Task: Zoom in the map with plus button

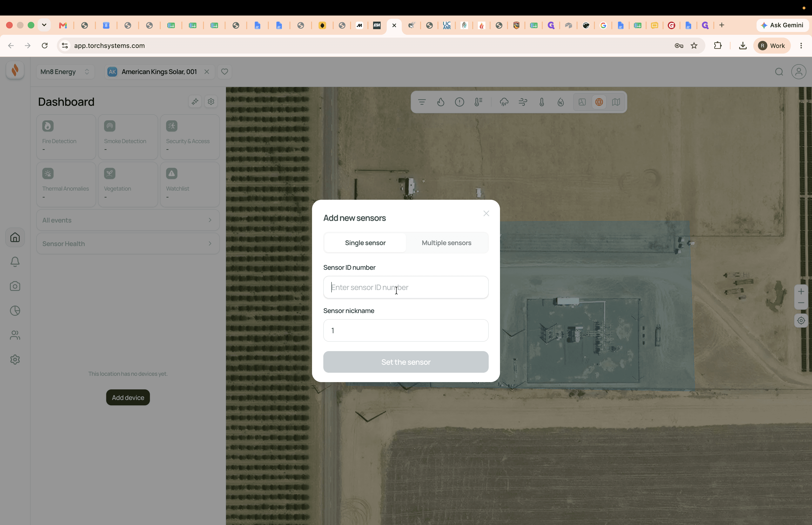Action: [801, 291]
